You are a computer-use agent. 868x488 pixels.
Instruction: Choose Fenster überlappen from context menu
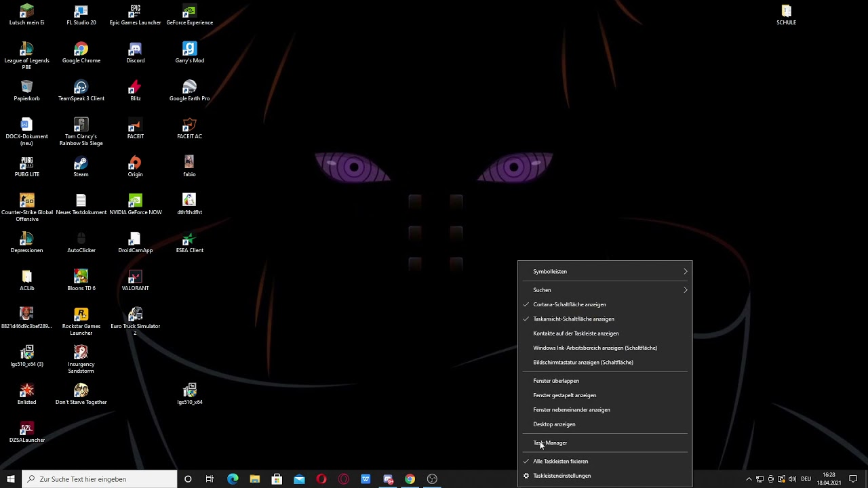pos(605,381)
